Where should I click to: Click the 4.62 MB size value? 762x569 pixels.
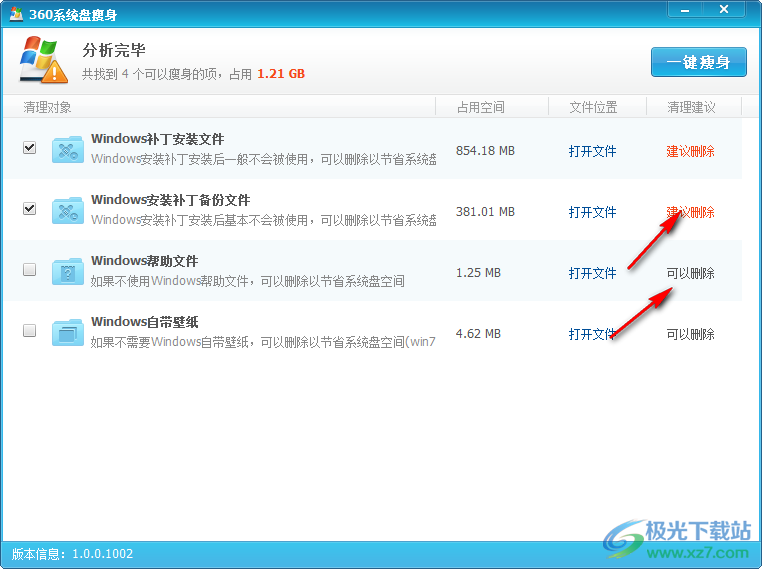478,334
